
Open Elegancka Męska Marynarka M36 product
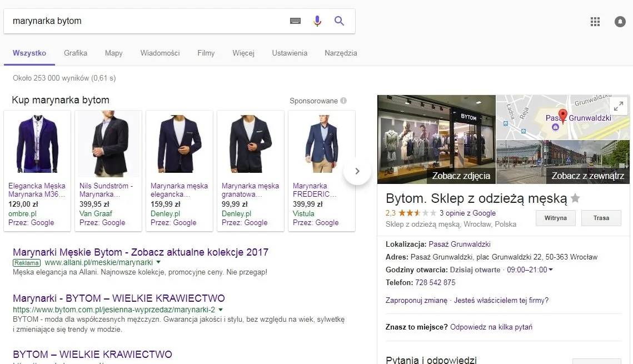point(37,190)
